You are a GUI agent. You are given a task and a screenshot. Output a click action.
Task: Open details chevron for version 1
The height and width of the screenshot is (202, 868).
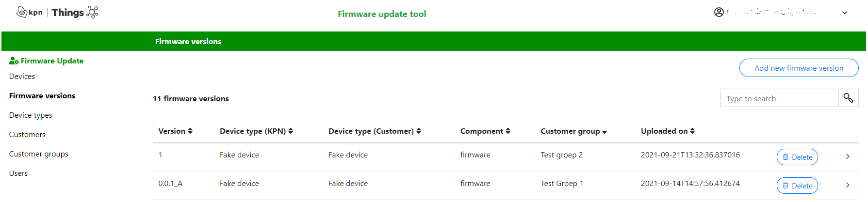click(848, 156)
